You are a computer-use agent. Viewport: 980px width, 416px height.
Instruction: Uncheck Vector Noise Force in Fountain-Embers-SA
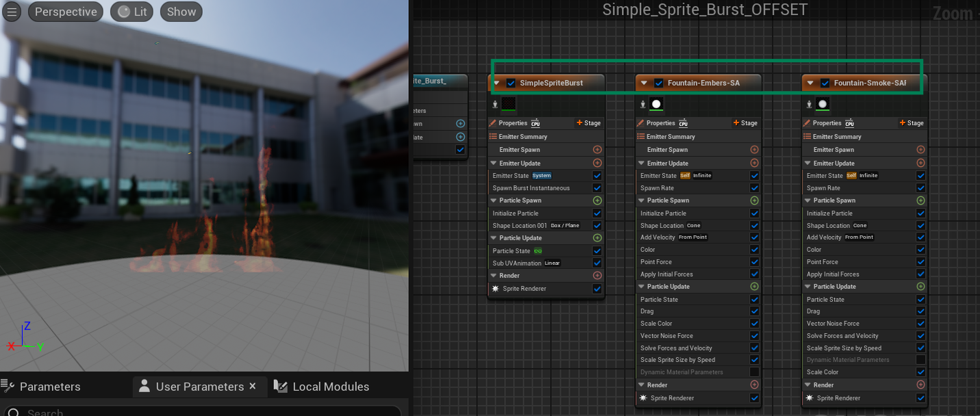coord(754,336)
